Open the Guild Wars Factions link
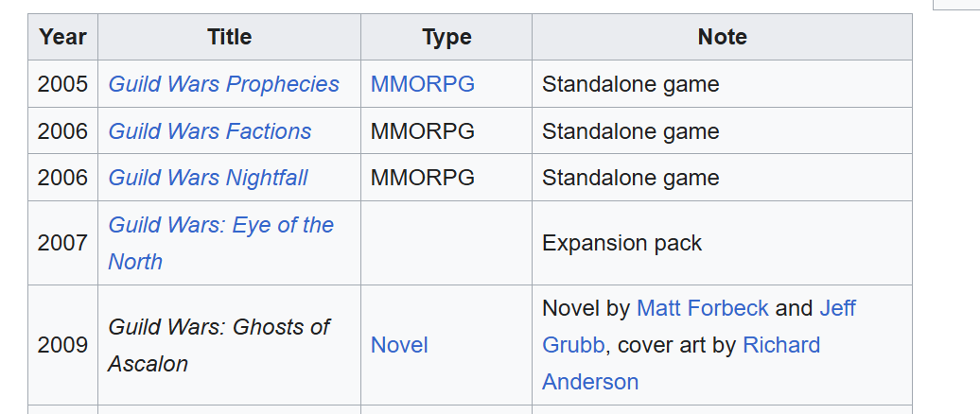This screenshot has width=980, height=414. point(210,131)
